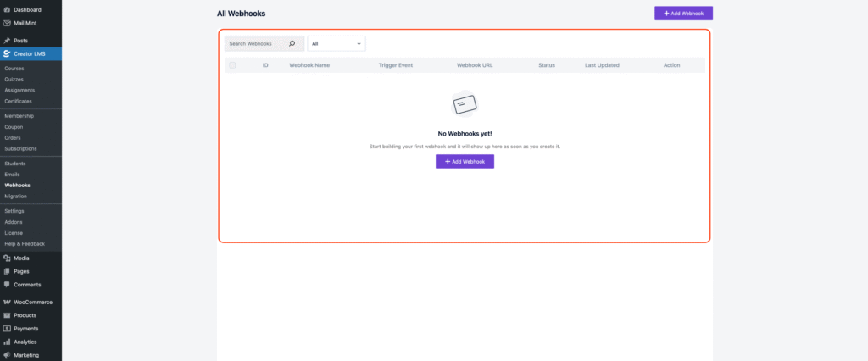Click the Webhook Name column header
Image resolution: width=868 pixels, height=361 pixels.
tap(309, 65)
